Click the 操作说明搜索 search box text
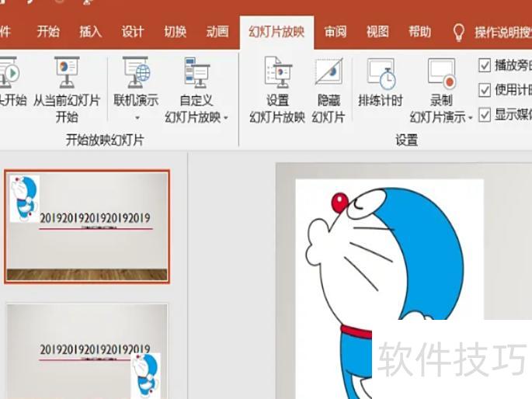This screenshot has width=532, height=399. (502, 33)
